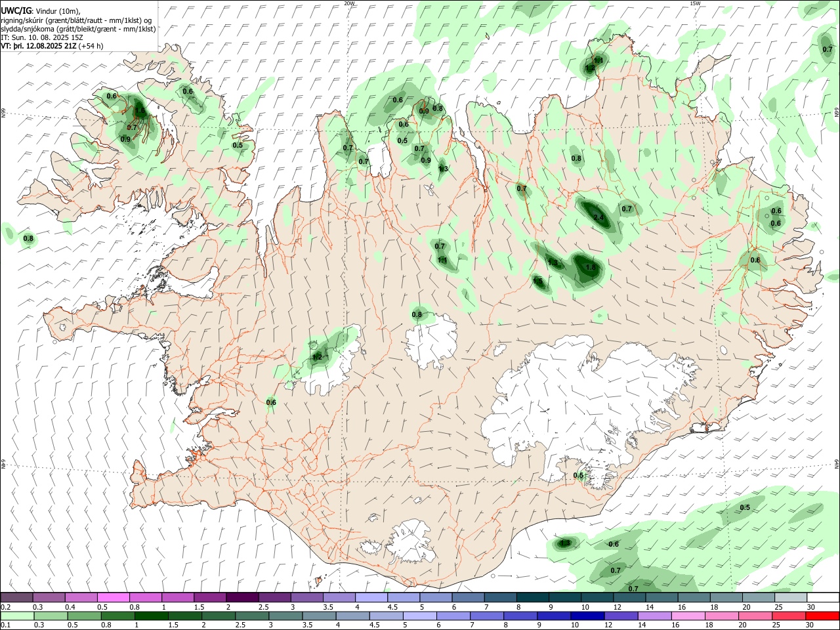Select the navy blue rain swatch between 10 and 12

(x=589, y=616)
